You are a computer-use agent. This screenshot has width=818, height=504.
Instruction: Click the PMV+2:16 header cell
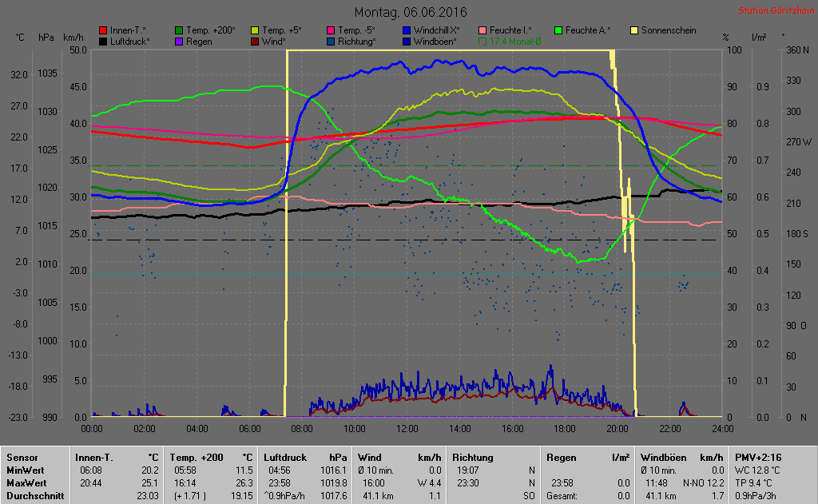[759, 458]
